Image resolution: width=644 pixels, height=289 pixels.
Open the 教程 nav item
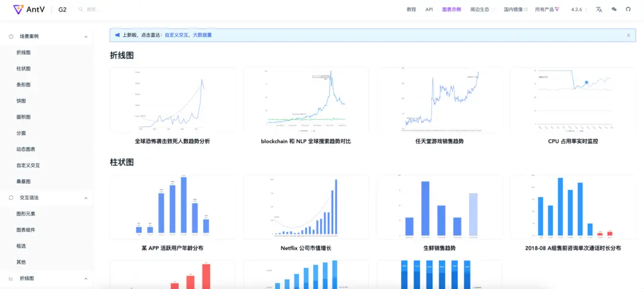[411, 9]
